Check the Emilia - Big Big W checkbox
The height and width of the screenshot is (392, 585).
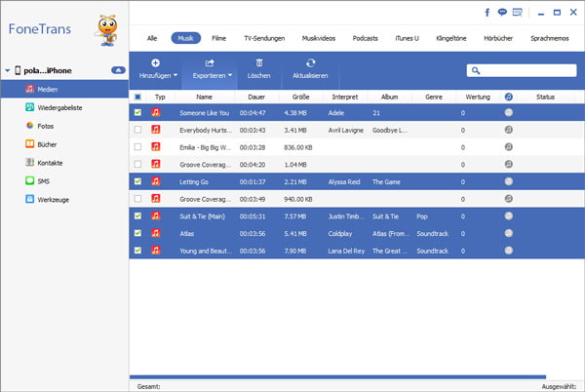click(137, 147)
